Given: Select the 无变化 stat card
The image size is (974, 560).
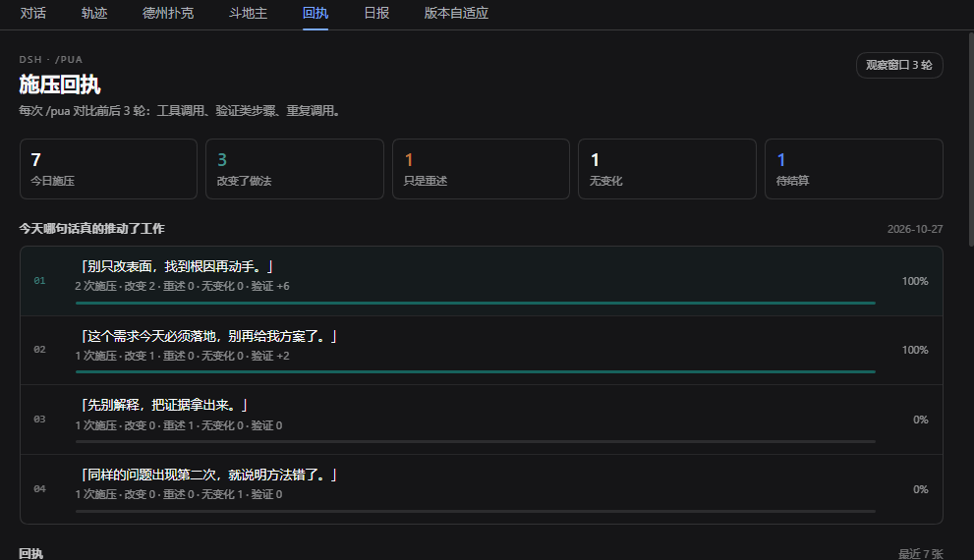Looking at the screenshot, I should [x=667, y=169].
